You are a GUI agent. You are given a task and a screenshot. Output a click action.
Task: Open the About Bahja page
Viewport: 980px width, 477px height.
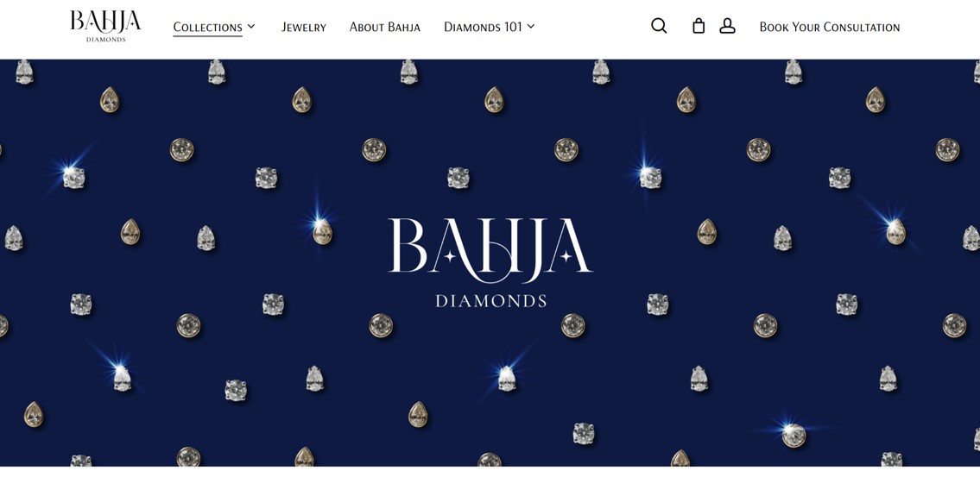[x=385, y=28]
